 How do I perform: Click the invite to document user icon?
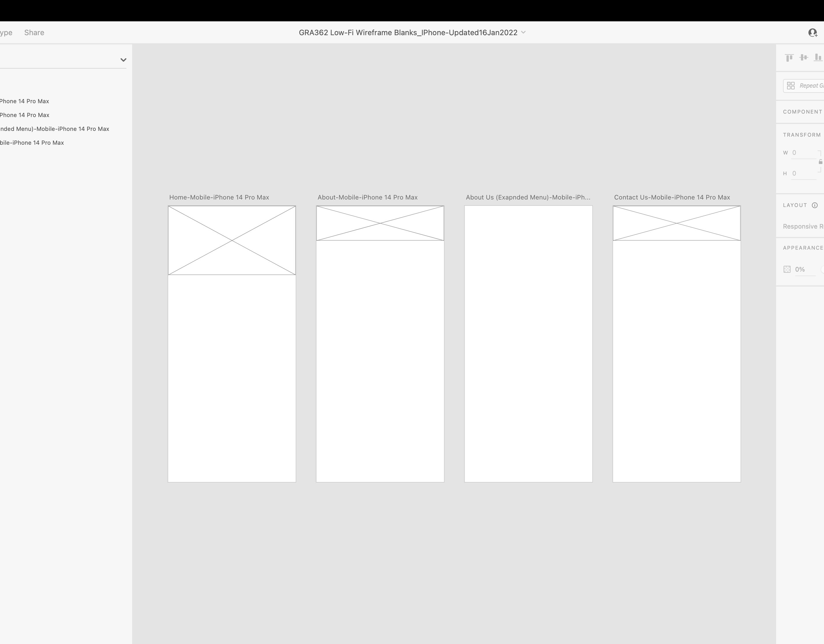coord(813,33)
